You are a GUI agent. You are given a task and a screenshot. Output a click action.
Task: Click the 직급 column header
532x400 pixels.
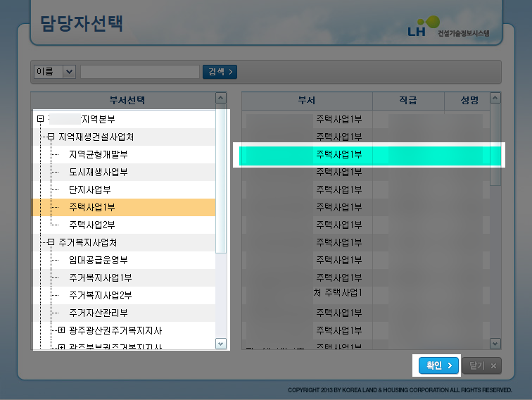pyautogui.click(x=408, y=101)
